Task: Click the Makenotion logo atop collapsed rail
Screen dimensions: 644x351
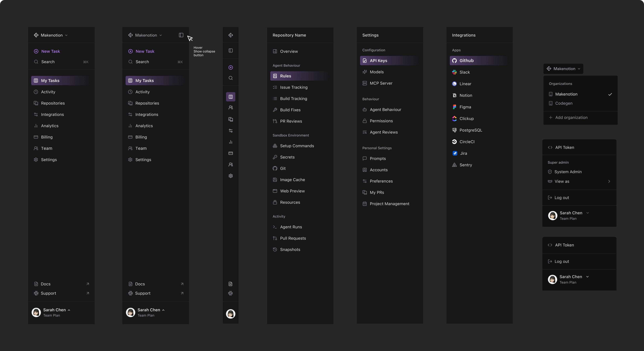Action: (230, 35)
